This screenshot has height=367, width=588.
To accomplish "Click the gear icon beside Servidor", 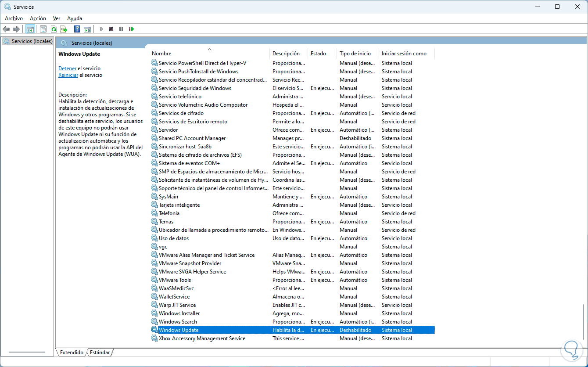I will pos(154,130).
